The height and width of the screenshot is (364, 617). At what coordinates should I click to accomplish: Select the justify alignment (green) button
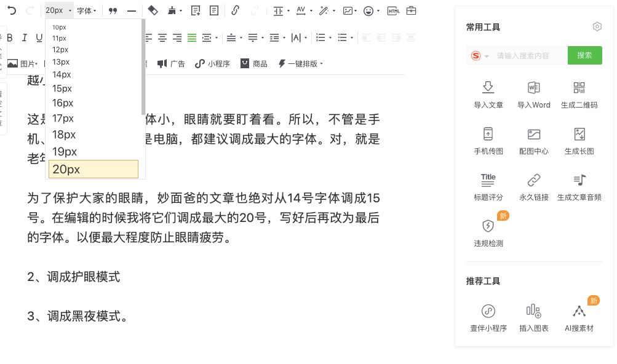tap(192, 38)
